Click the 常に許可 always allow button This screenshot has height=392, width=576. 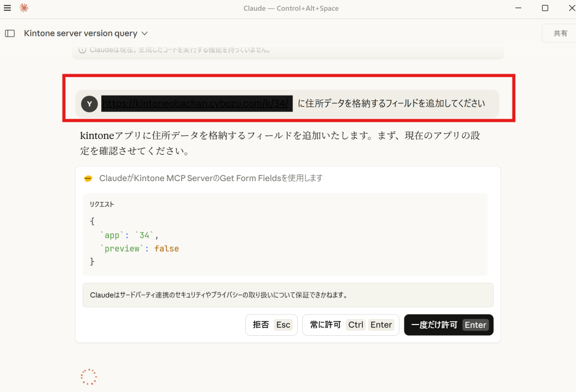pos(350,325)
